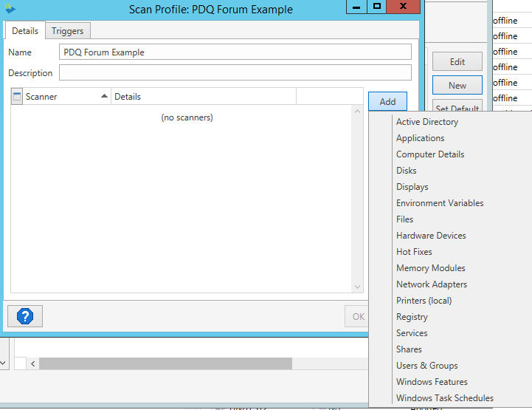Click the Details column header
This screenshot has height=410, width=532.
coord(203,97)
